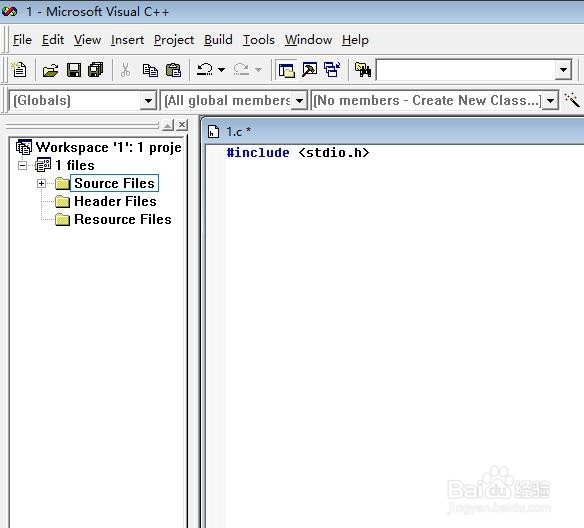Viewport: 584px width, 528px height.
Task: Click the Cut scissors icon
Action: click(x=126, y=70)
